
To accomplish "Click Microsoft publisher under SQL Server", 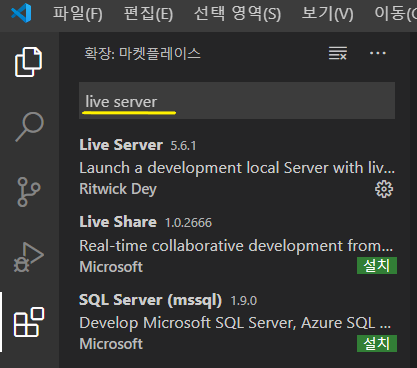I will coord(111,344).
